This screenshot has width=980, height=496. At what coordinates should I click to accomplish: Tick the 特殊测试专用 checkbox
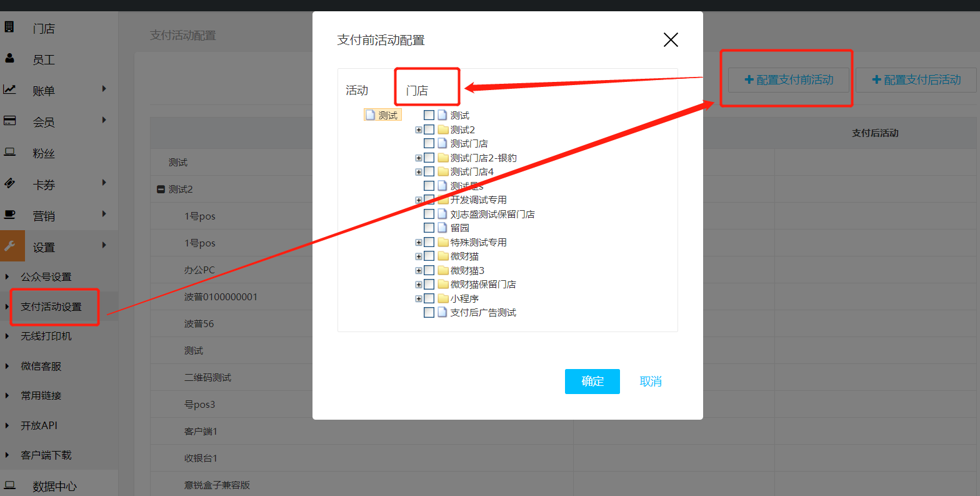click(x=429, y=242)
